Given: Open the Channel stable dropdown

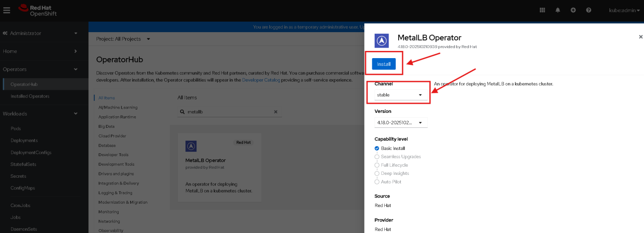Looking at the screenshot, I should 401,95.
